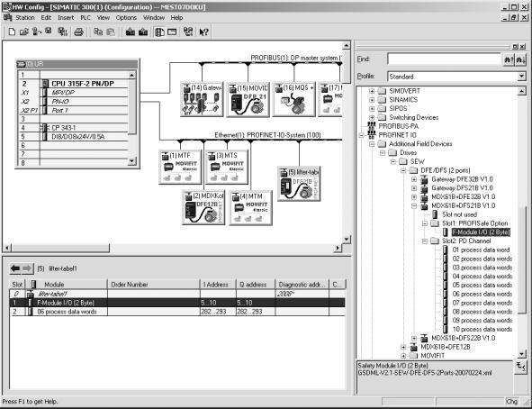The width and height of the screenshot is (532, 409).
Task: Open the Window menu
Action: click(x=154, y=18)
